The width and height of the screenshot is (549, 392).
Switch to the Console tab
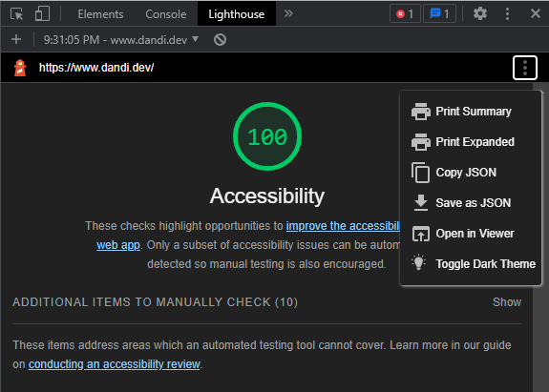pyautogui.click(x=165, y=14)
